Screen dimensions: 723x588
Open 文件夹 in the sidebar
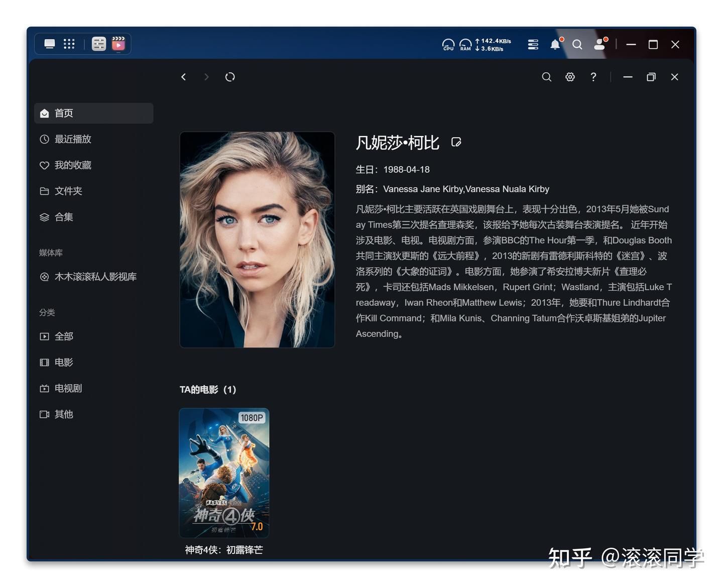[x=94, y=191]
